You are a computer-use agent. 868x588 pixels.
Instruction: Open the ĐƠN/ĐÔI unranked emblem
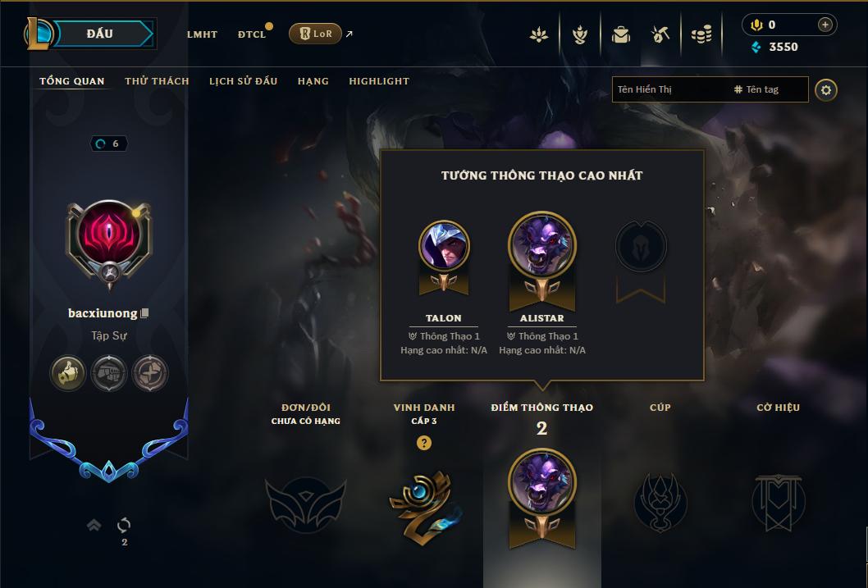coord(305,504)
